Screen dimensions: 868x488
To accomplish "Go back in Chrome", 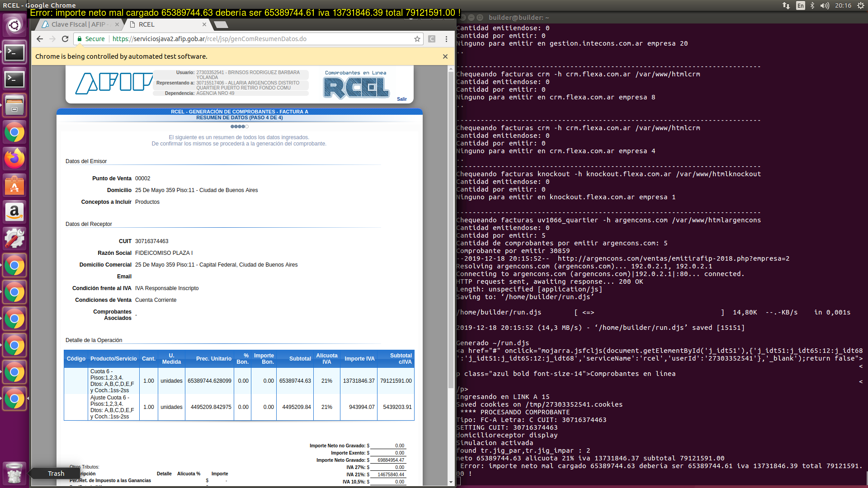I will 40,39.
